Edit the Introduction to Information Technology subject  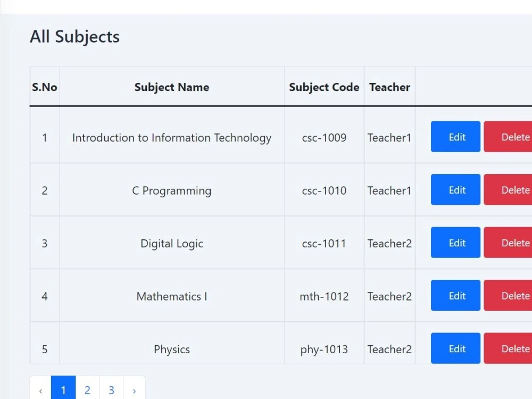455,137
